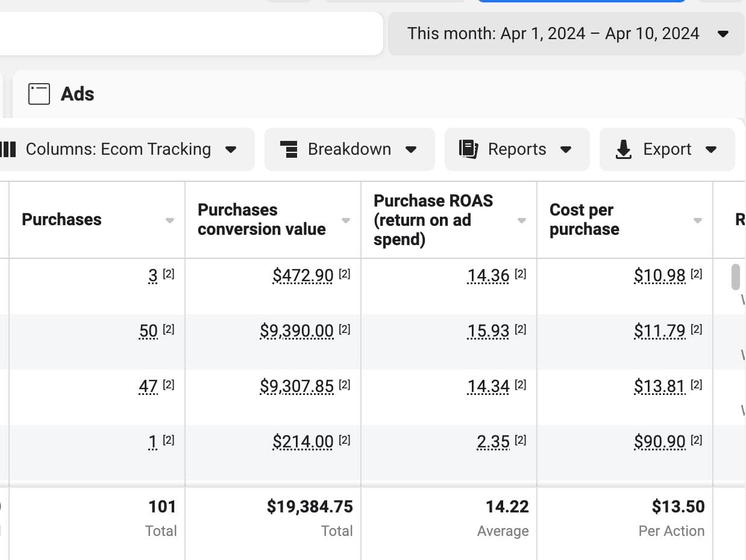
Task: Click the Export download icon
Action: click(624, 149)
